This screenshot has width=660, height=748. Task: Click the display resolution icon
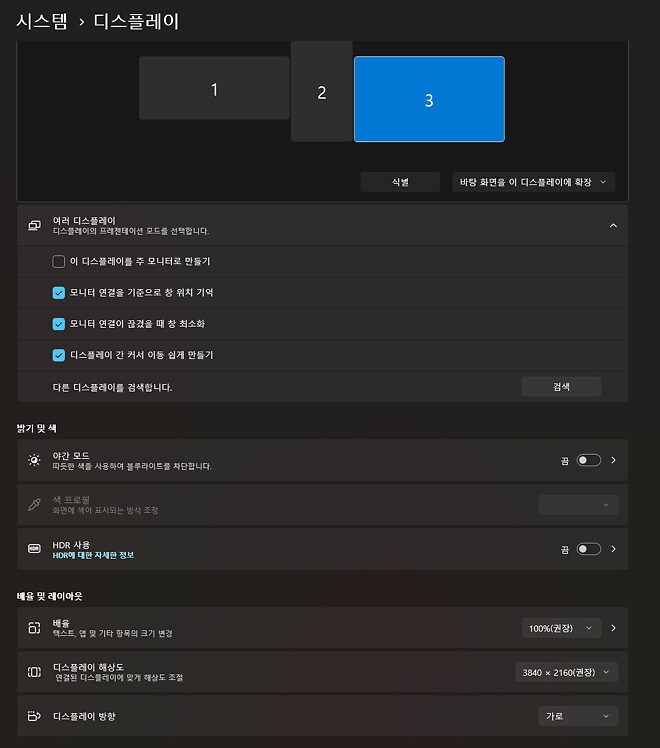click(34, 672)
